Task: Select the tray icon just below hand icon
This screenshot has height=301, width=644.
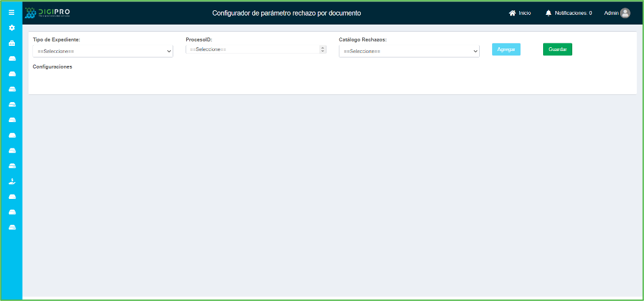Action: (x=12, y=197)
